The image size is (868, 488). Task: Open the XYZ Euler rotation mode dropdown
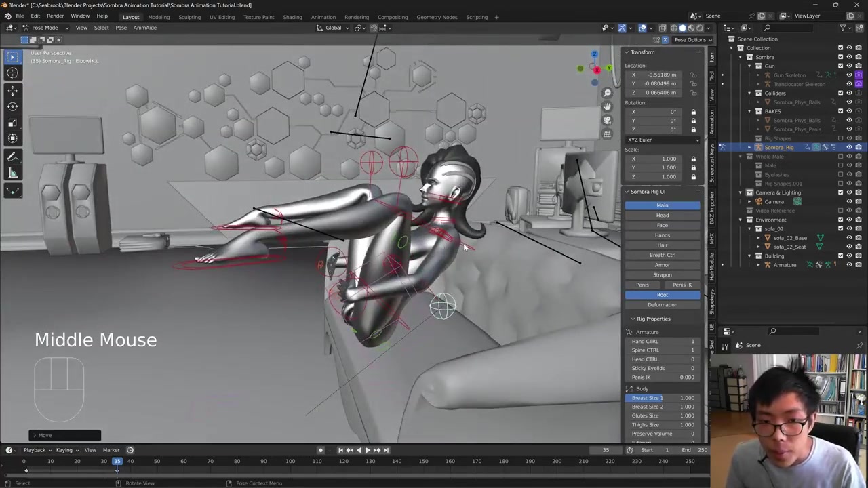[x=663, y=140]
